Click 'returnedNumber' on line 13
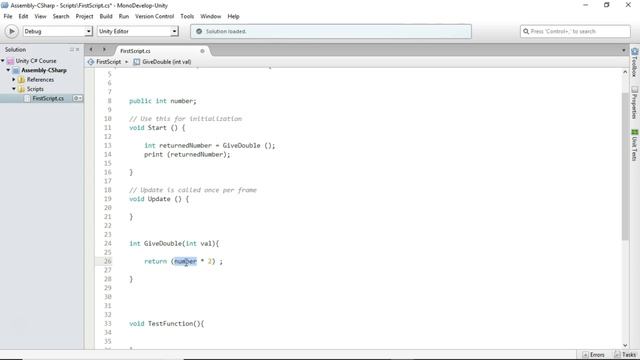Image resolution: width=640 pixels, height=360 pixels. (185, 146)
